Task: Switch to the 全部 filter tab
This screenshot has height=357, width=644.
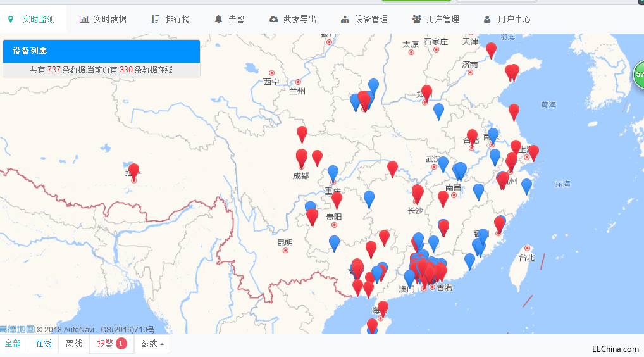Action: pyautogui.click(x=13, y=344)
